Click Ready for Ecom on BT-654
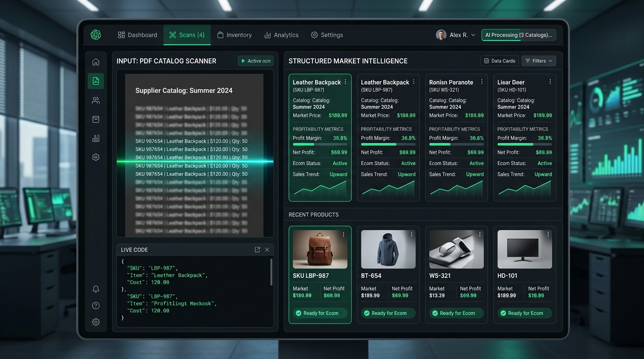This screenshot has height=359, width=644. (388, 313)
